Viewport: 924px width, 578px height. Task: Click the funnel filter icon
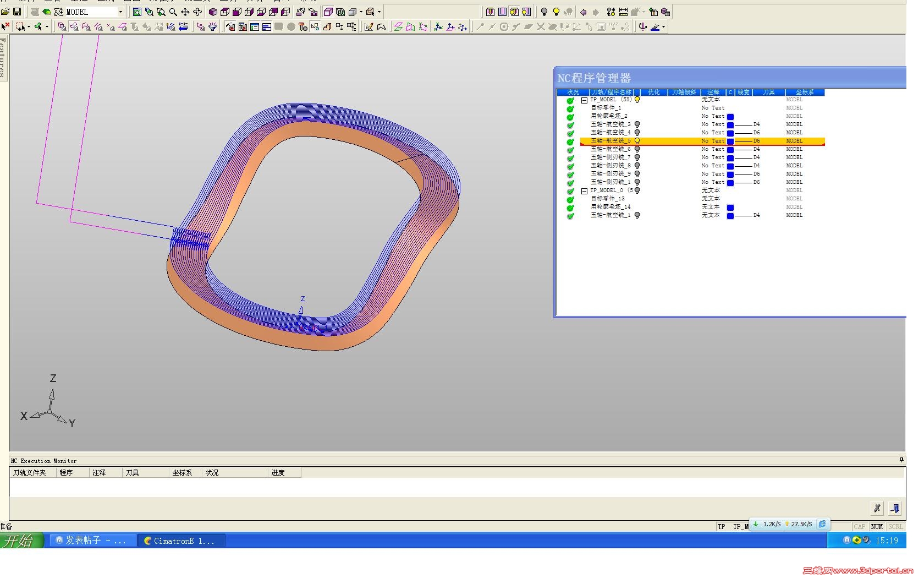(212, 26)
